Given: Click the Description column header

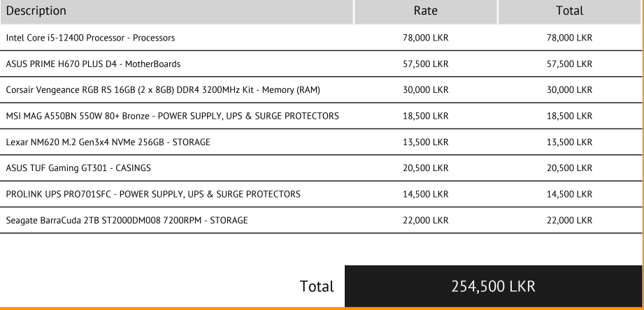Looking at the screenshot, I should click(36, 10).
